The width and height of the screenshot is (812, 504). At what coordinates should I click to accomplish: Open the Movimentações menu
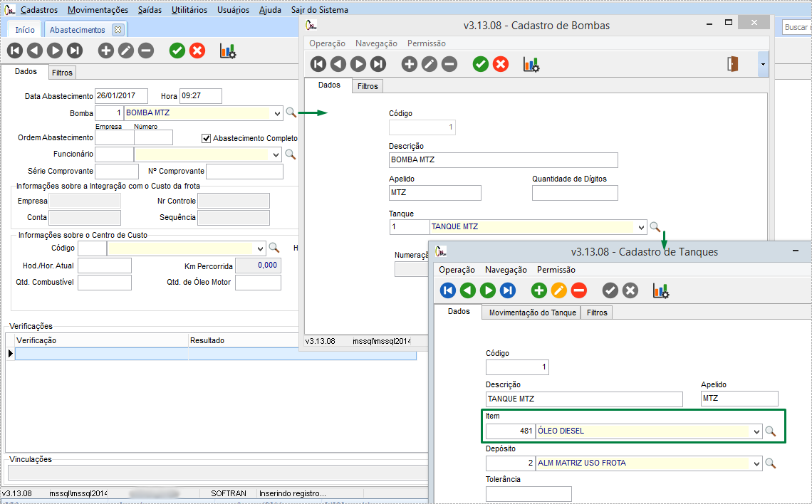coord(98,10)
